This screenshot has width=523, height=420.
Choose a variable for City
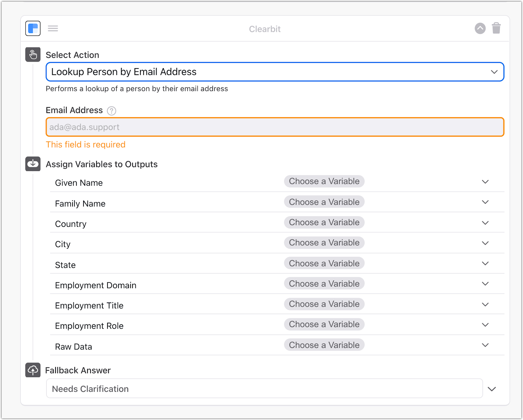click(324, 243)
